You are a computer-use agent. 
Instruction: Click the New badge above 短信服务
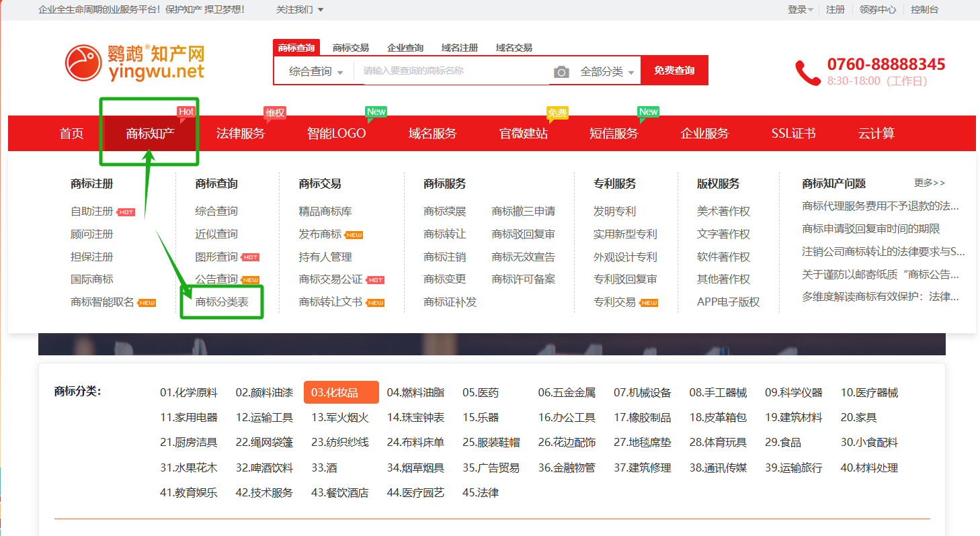[x=648, y=111]
